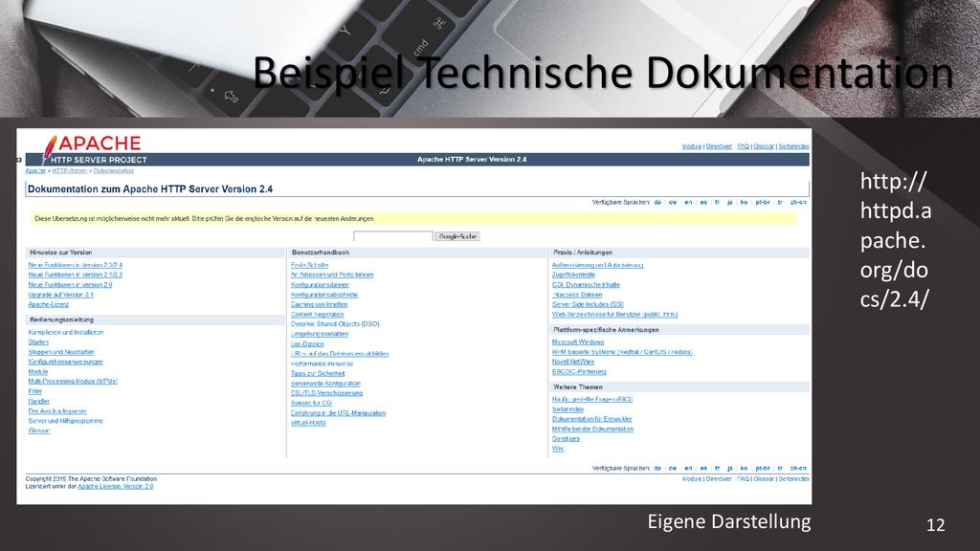Click the slide title Beispiel Technische Dokumentation
The image size is (980, 551).
coord(603,73)
